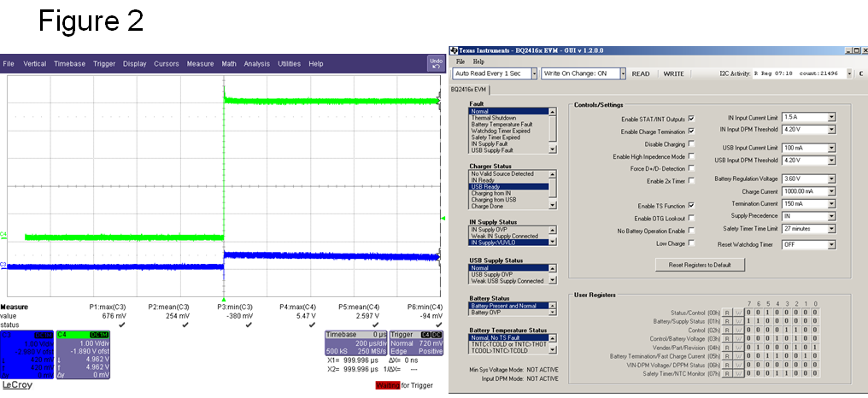
Task: Open the Auto Read Every 1 Sec dropdown
Action: pos(534,73)
